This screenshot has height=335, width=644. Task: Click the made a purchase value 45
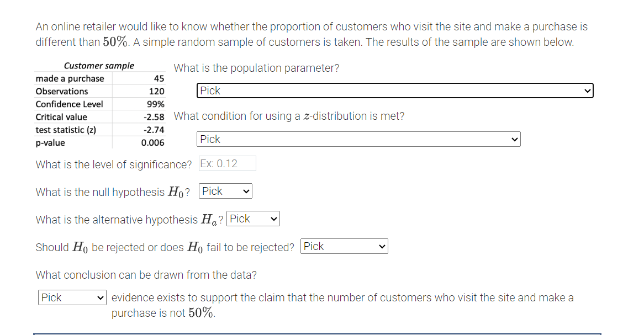click(x=159, y=78)
